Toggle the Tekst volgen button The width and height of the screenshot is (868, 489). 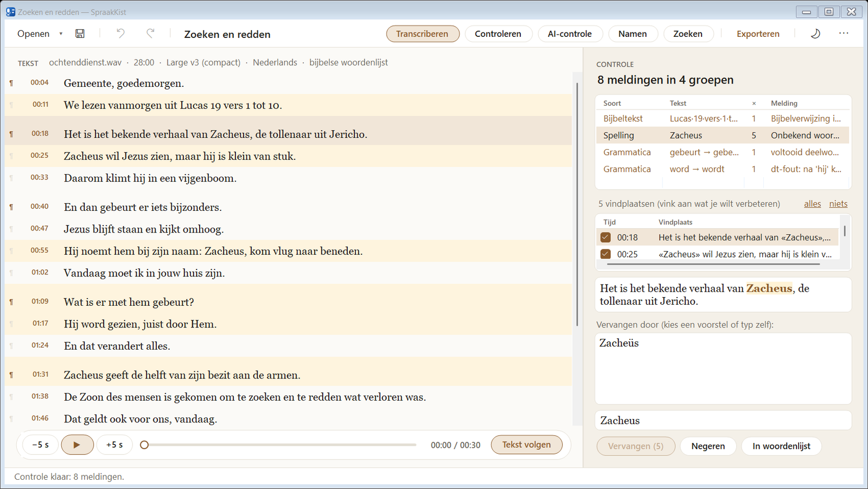pos(526,445)
